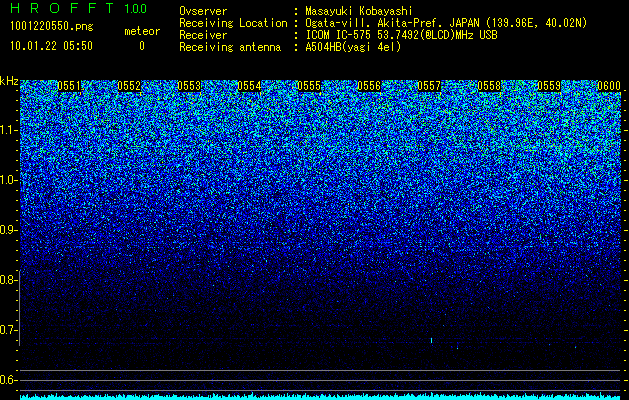Click the 0.7 frequency axis label
629x400 pixels.
[x=8, y=330]
